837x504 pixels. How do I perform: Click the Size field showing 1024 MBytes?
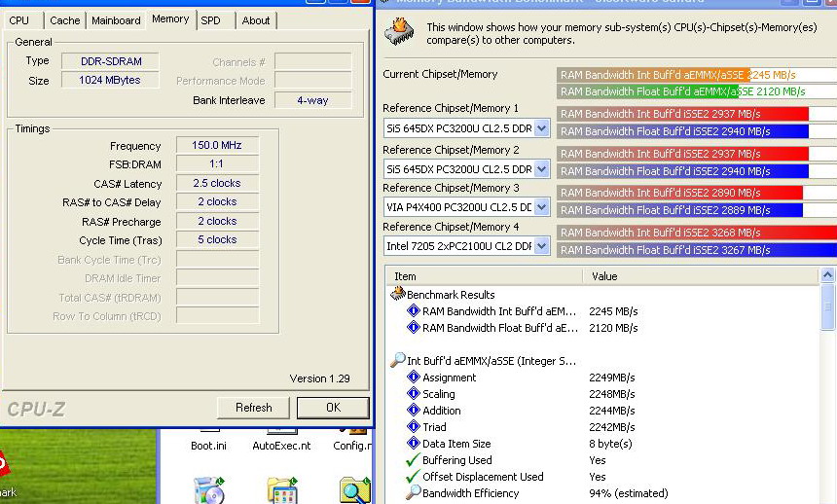click(x=110, y=80)
